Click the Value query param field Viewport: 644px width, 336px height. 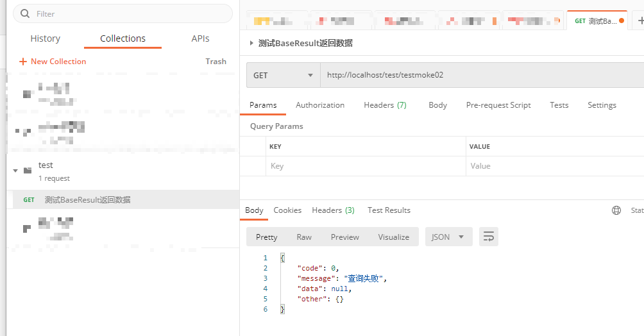[x=555, y=166]
